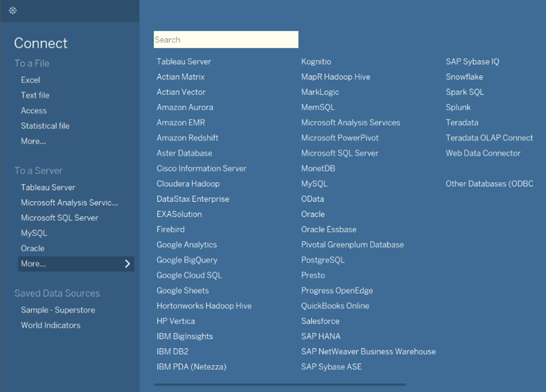Choose Amazon Redshift connector

click(x=188, y=138)
